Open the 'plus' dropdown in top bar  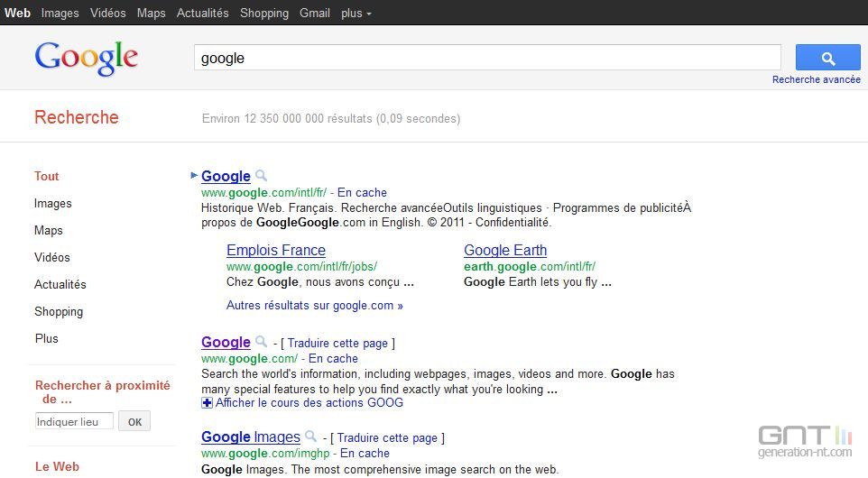(x=356, y=13)
